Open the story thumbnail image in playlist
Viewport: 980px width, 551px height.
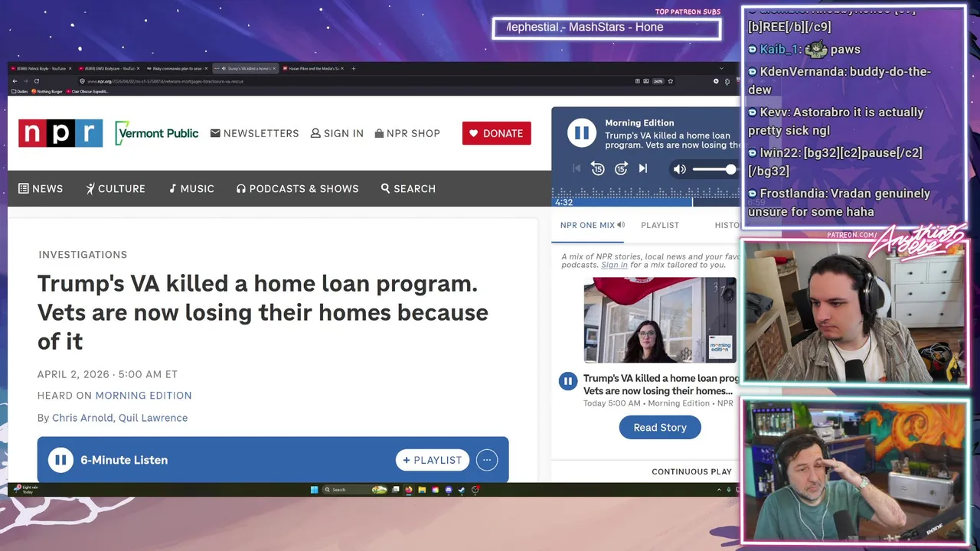660,320
